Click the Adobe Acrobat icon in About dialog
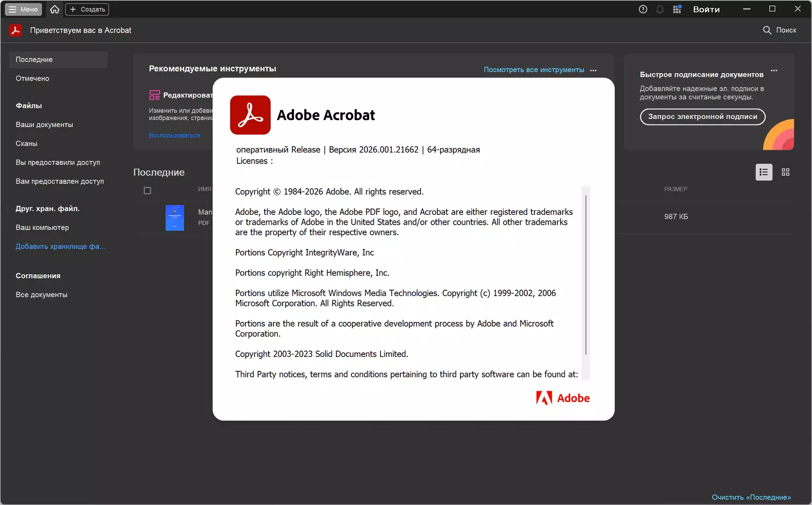This screenshot has width=812, height=505. coord(250,115)
